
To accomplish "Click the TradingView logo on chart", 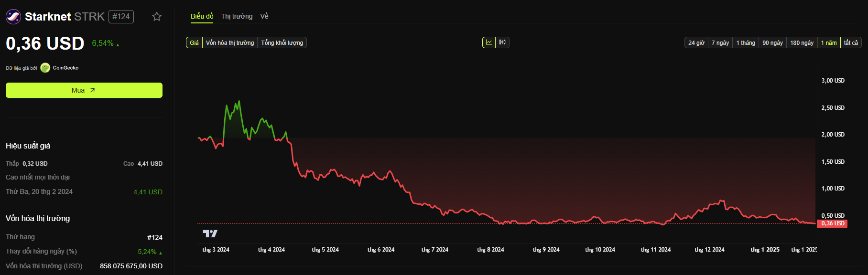I will point(210,233).
